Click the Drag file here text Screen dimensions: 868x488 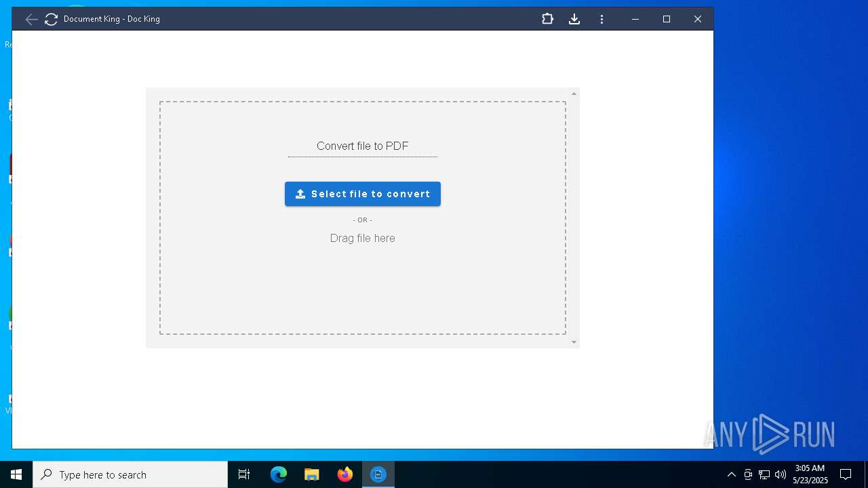tap(363, 238)
